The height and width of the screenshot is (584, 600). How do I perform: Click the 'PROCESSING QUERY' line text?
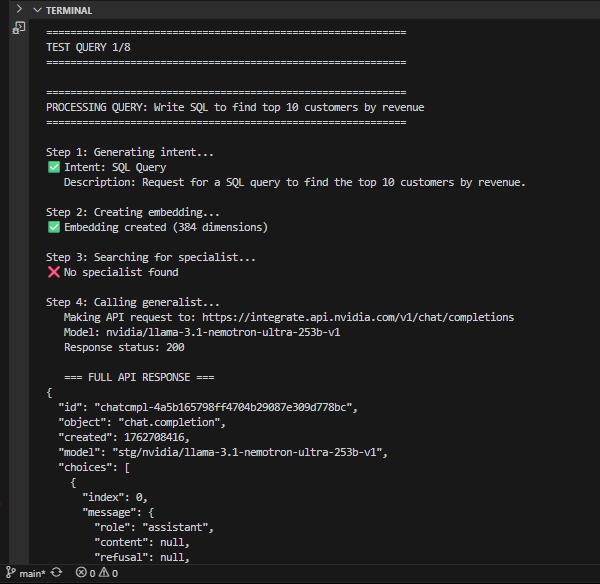235,108
